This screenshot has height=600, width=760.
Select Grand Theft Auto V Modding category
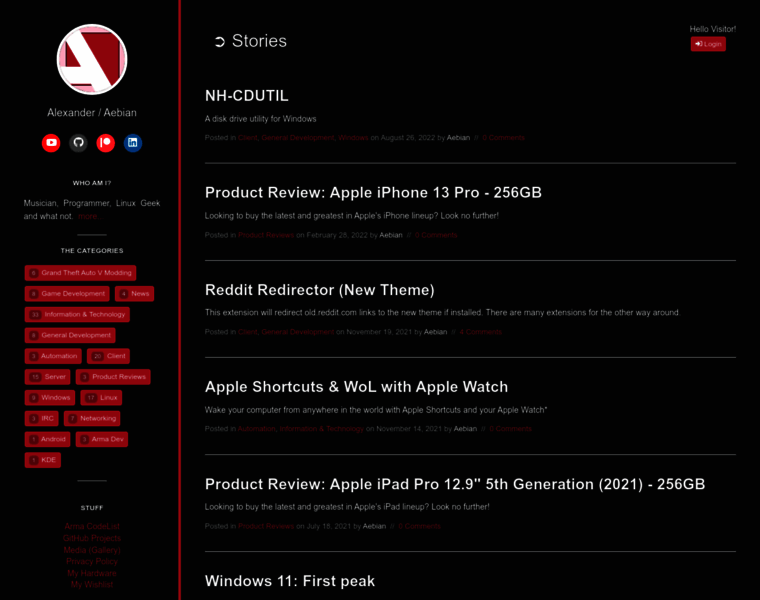80,273
